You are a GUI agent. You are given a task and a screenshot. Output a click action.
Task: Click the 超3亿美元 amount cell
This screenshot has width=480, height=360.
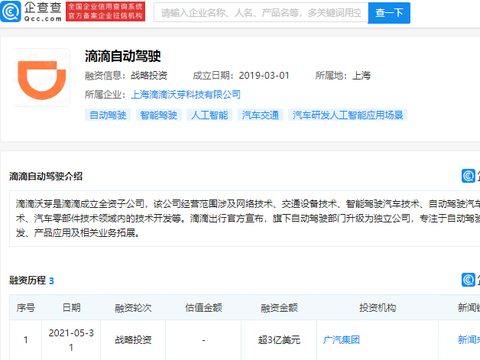279,340
